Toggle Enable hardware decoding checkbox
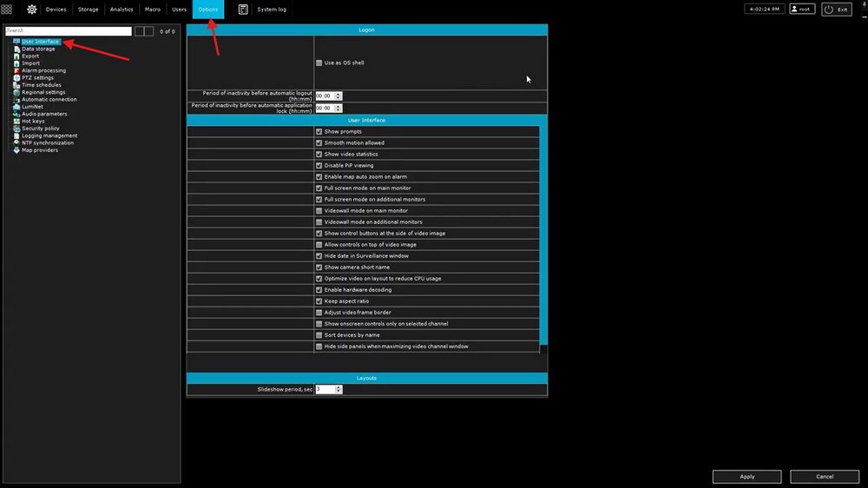Viewport: 868px width, 488px height. tap(319, 290)
